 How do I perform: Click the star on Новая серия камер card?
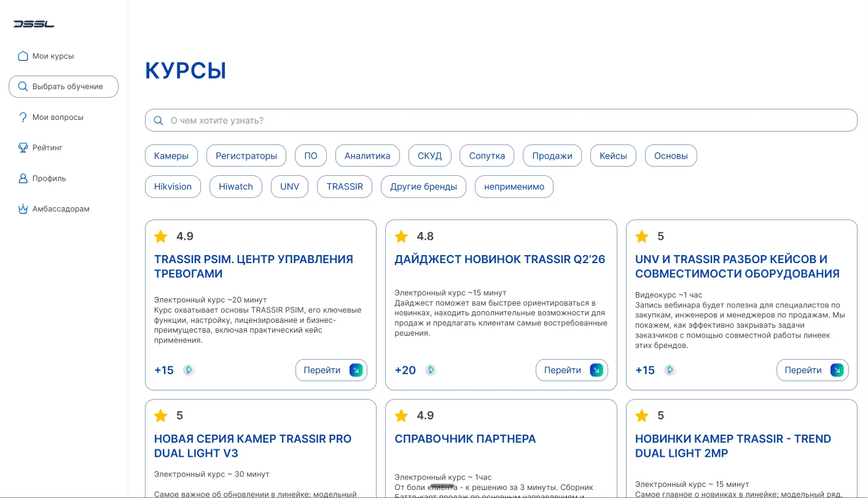(161, 416)
